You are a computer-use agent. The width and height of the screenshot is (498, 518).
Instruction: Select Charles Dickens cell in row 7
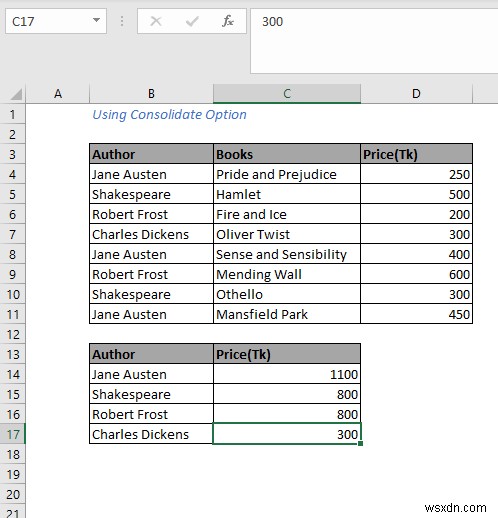tap(151, 234)
